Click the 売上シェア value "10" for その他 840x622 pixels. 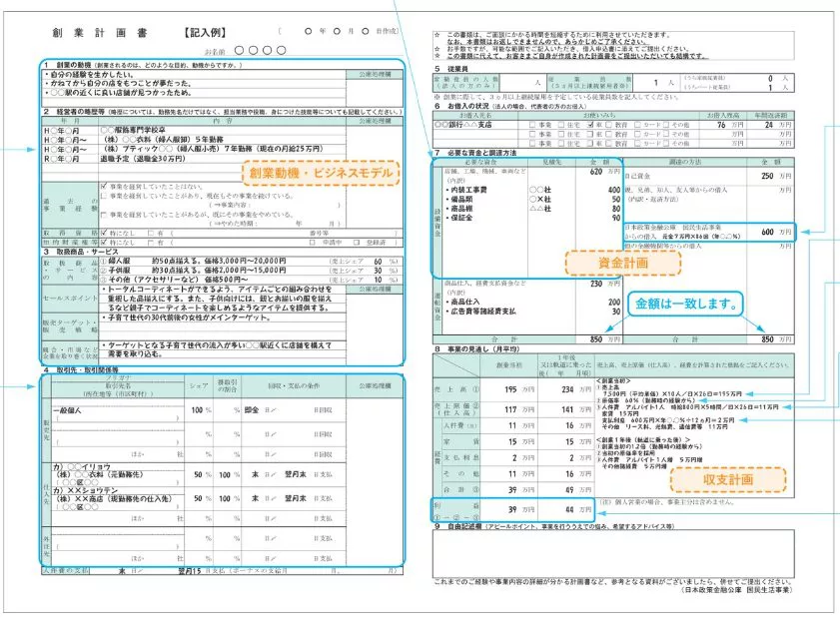378,280
